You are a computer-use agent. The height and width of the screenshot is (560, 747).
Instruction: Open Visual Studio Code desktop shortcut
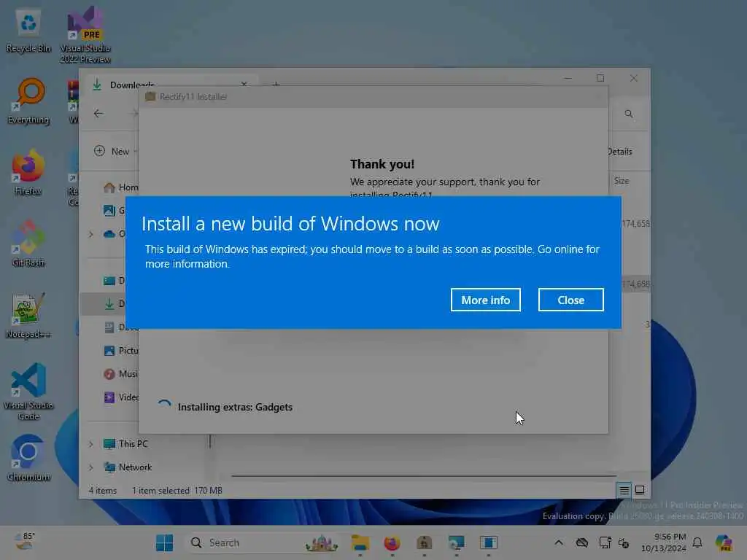pos(28,392)
